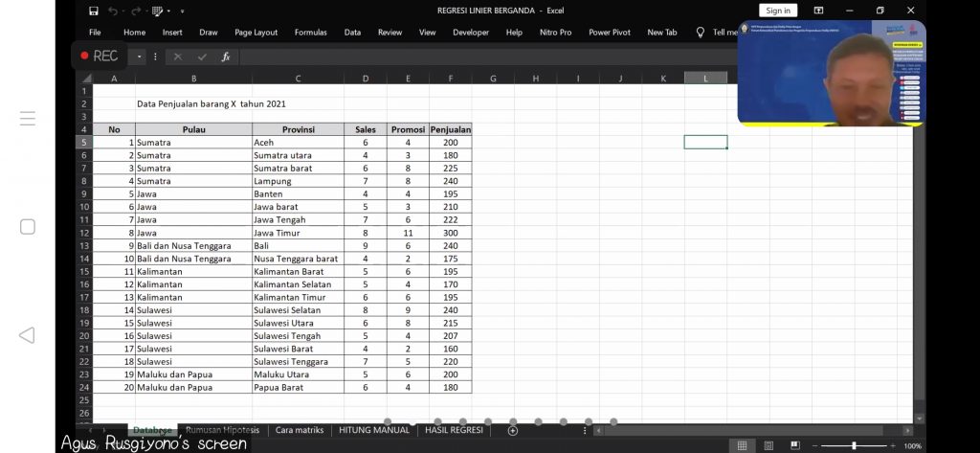Screen dimensions: 980x453
Task: Click the Sign in button
Action: (x=778, y=11)
